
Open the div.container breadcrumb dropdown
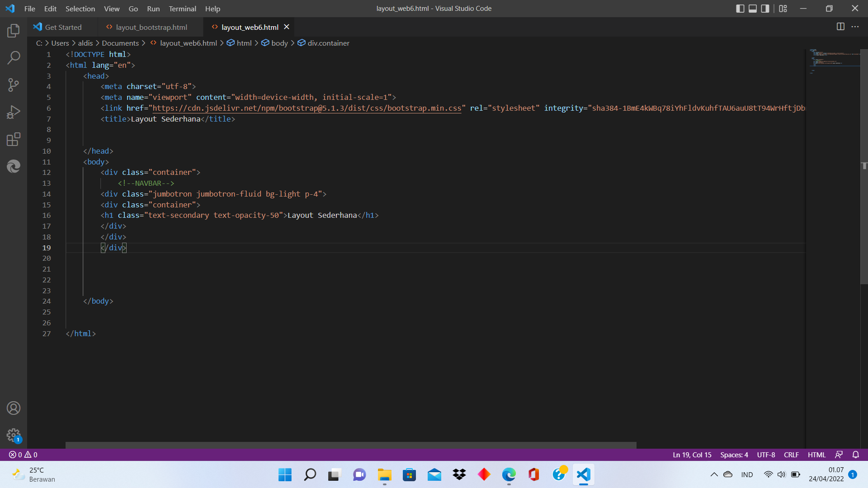coord(328,43)
